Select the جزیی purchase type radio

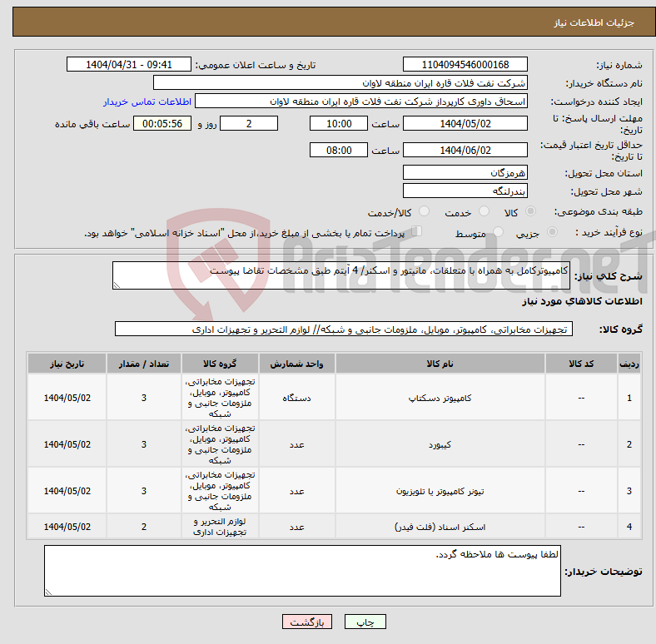click(552, 231)
